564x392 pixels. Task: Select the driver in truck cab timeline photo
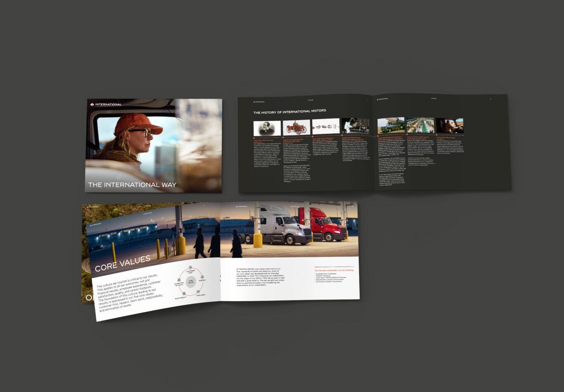click(450, 125)
